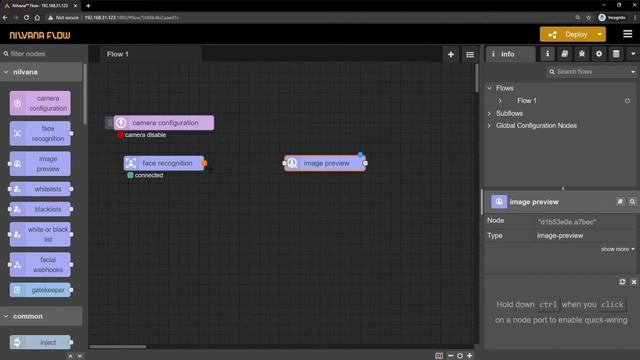
Task: Go to browser home
Action: [37, 18]
